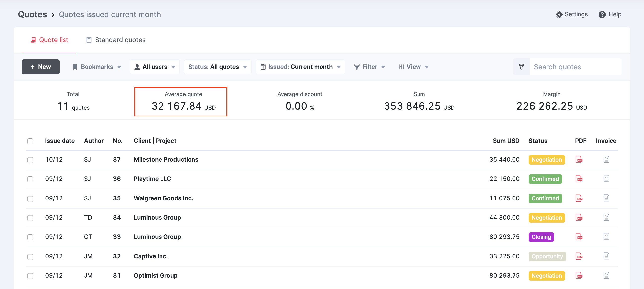Open the PDF for Walgreen Goods Inc. quote
Image resolution: width=644 pixels, height=289 pixels.
(579, 198)
